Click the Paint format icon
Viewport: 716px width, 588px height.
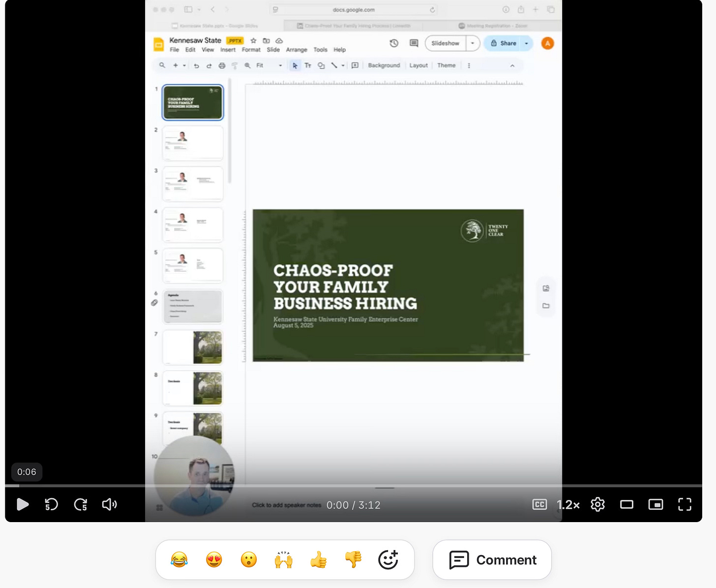[x=235, y=65]
